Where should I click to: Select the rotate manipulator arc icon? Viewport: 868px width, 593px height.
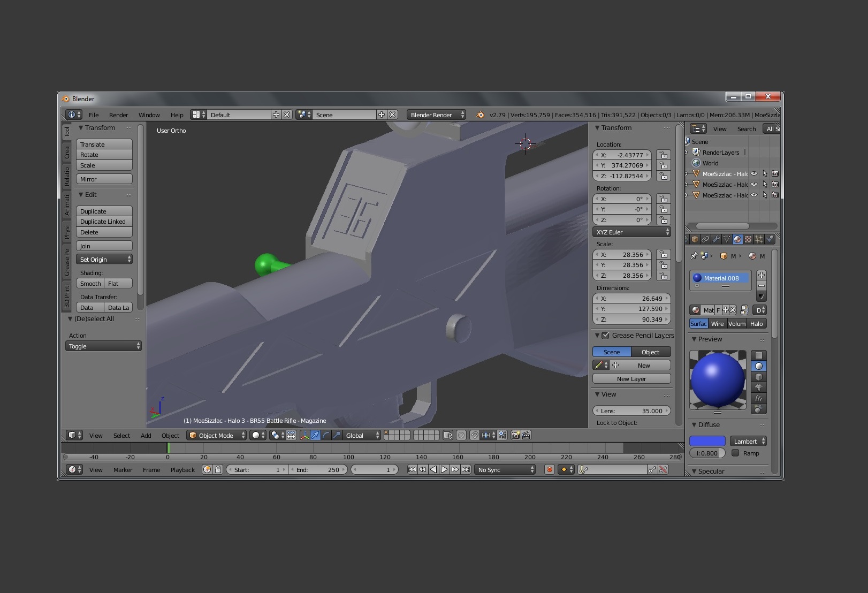(x=326, y=435)
